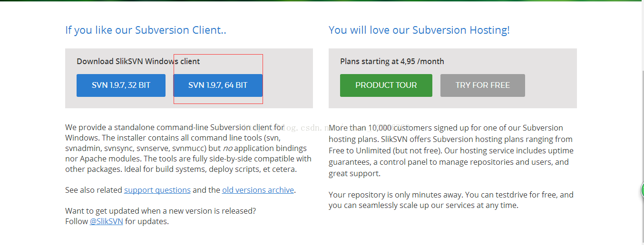
Task: Follow the @SlikSVN link
Action: pyautogui.click(x=107, y=221)
